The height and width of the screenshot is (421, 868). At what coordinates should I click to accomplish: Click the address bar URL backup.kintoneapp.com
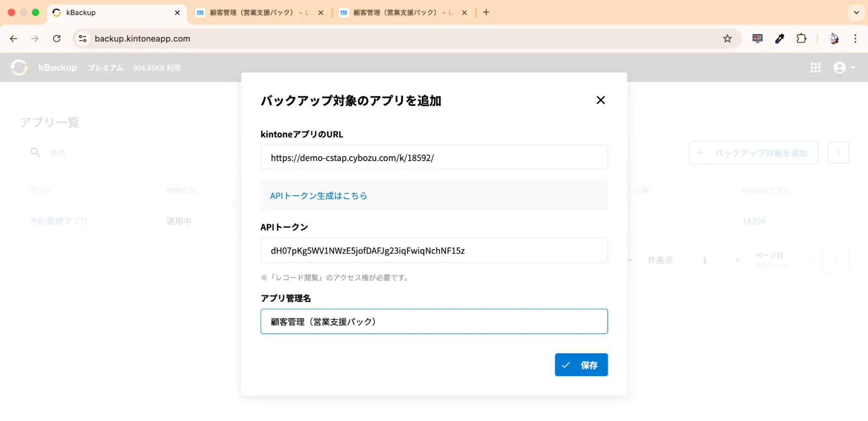coord(142,39)
